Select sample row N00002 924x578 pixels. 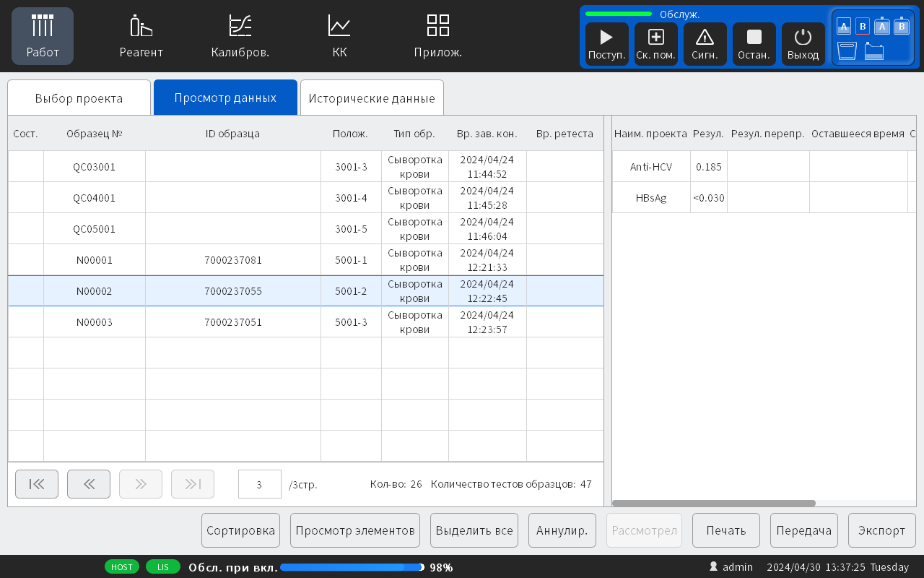pyautogui.click(x=306, y=291)
